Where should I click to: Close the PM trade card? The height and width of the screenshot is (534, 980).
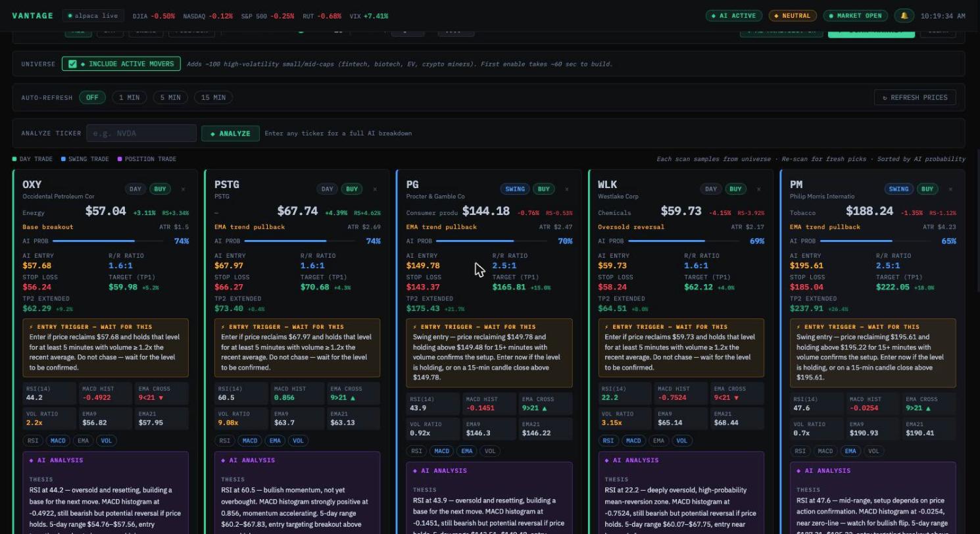(950, 189)
